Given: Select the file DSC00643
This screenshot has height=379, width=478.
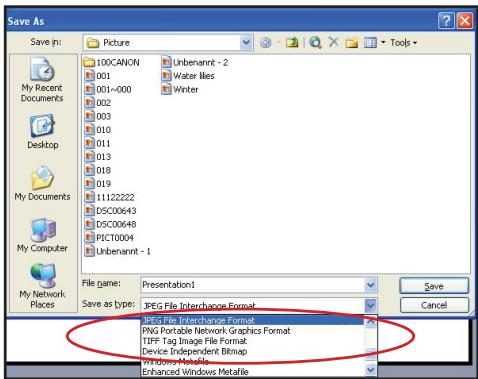Looking at the screenshot, I should tap(110, 211).
